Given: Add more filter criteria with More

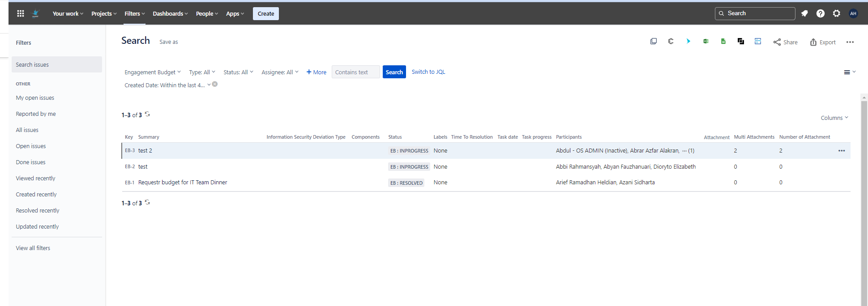Looking at the screenshot, I should click(316, 72).
